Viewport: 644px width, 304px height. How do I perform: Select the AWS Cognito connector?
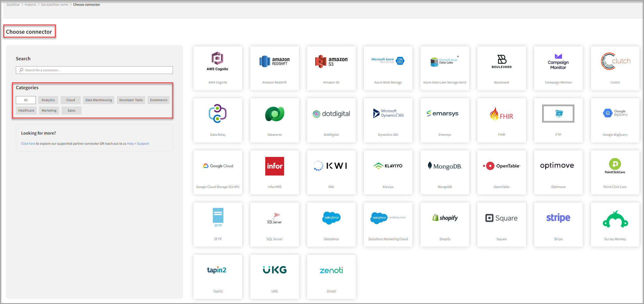tap(218, 68)
